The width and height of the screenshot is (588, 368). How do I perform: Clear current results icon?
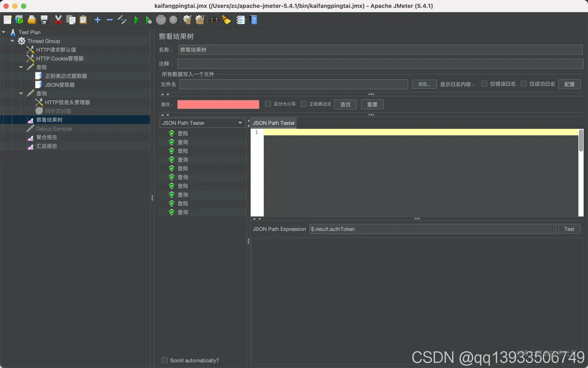187,20
